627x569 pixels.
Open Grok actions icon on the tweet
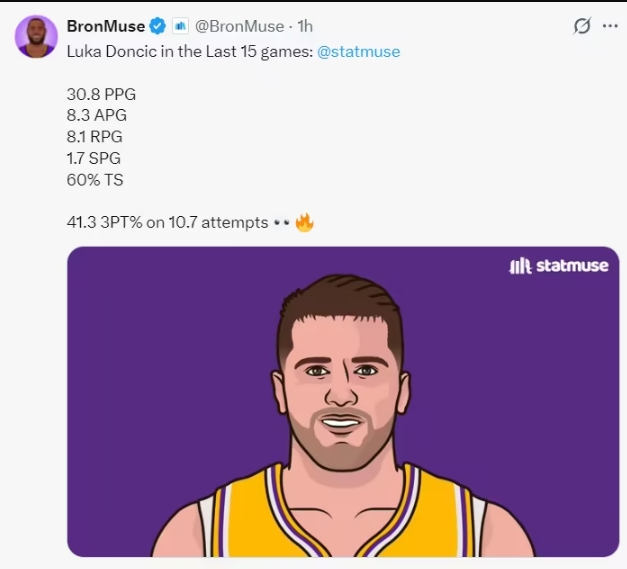581,26
